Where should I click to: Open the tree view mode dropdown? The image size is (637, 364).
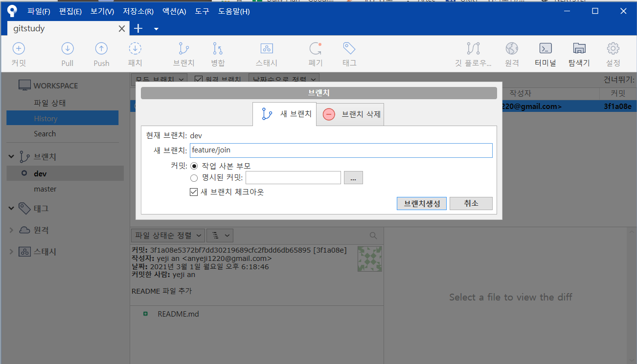[x=220, y=236]
